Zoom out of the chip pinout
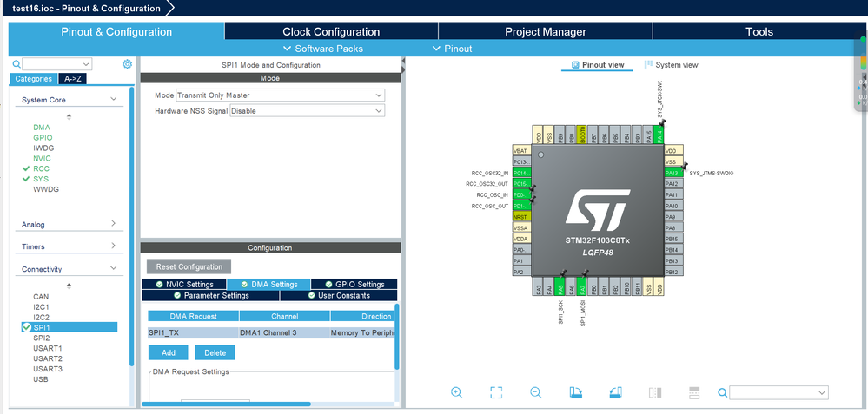 coord(535,392)
